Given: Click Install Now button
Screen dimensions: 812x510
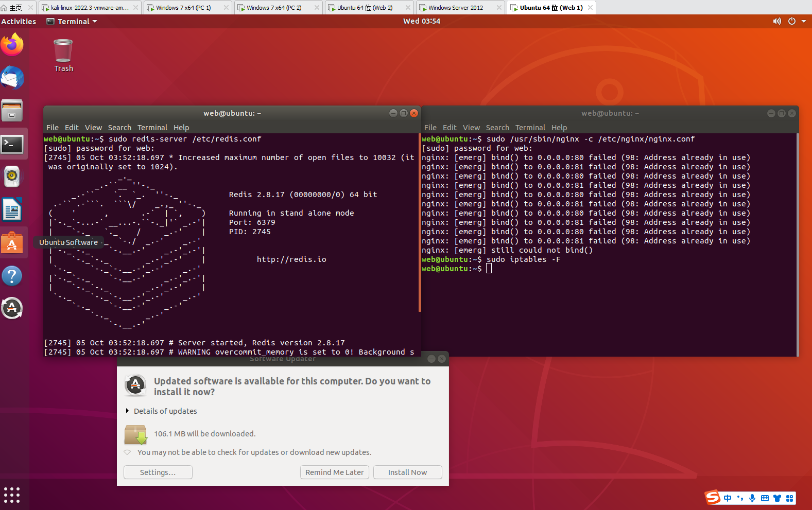Looking at the screenshot, I should (408, 472).
